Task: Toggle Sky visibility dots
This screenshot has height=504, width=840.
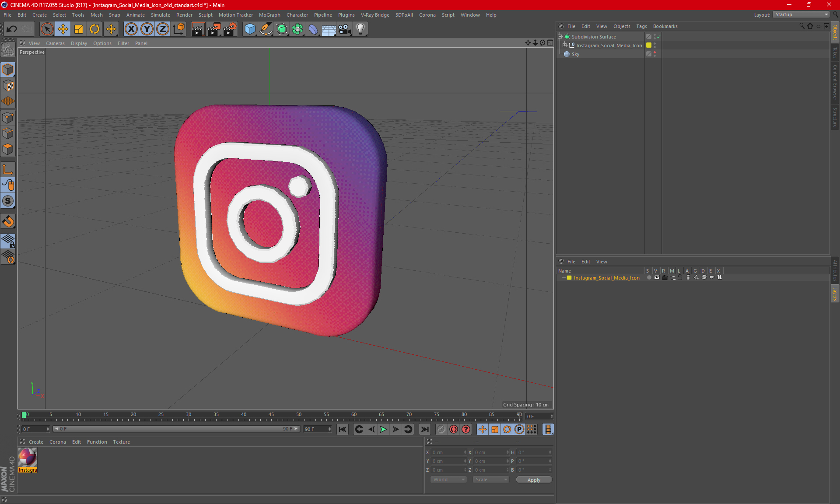Action: [x=655, y=54]
